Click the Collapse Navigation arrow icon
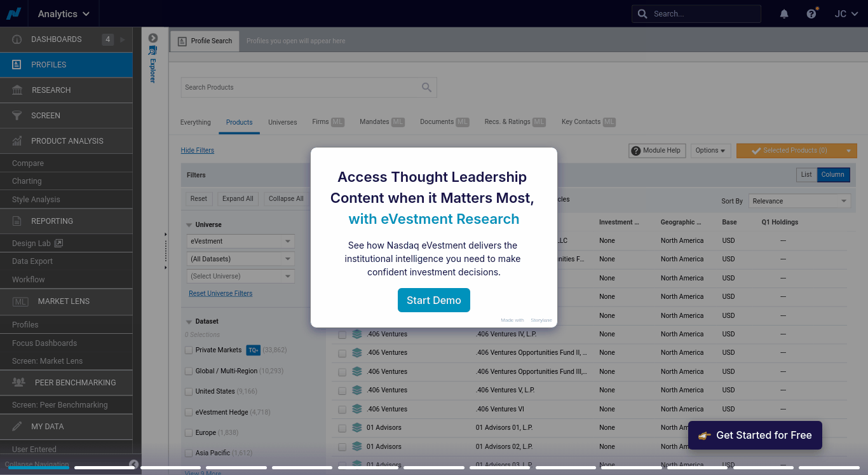Screen dimensions: 868x475 click(x=133, y=465)
